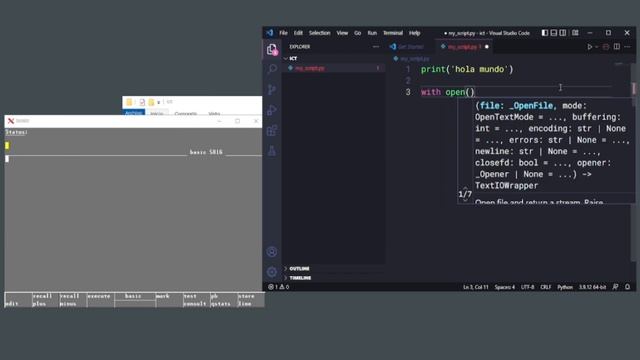Open the Search view in activity bar
Screen dimensions: 640x360
click(x=272, y=69)
